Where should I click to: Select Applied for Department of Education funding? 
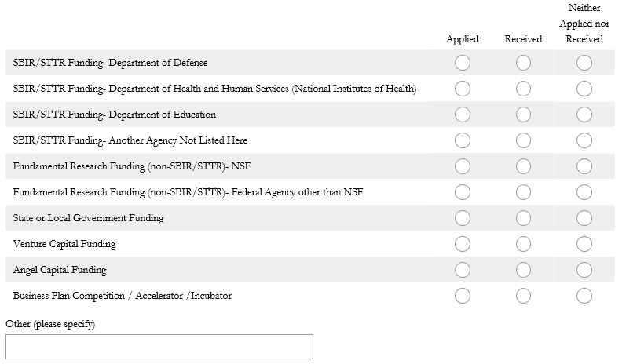pyautogui.click(x=463, y=115)
